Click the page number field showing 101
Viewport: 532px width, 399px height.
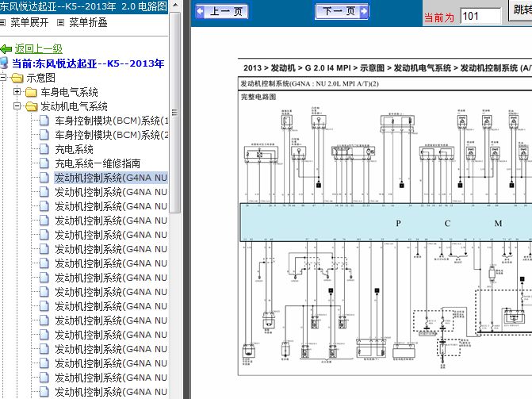[480, 16]
